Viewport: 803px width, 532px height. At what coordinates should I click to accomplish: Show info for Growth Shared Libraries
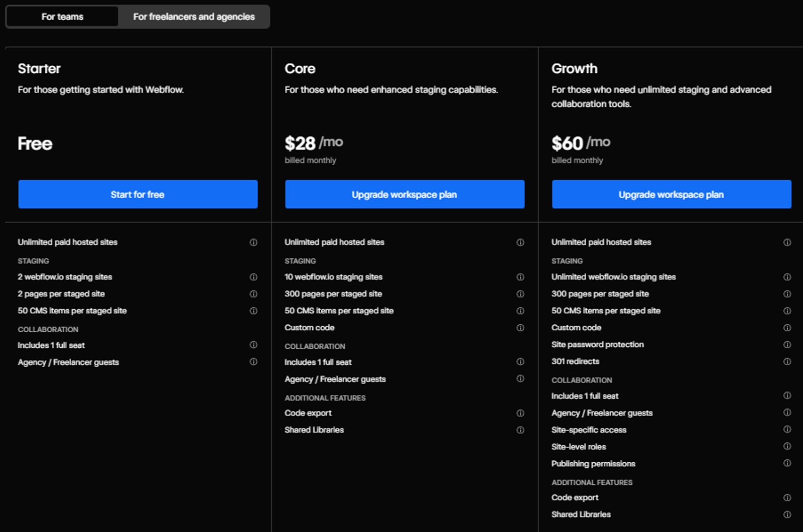(x=787, y=514)
